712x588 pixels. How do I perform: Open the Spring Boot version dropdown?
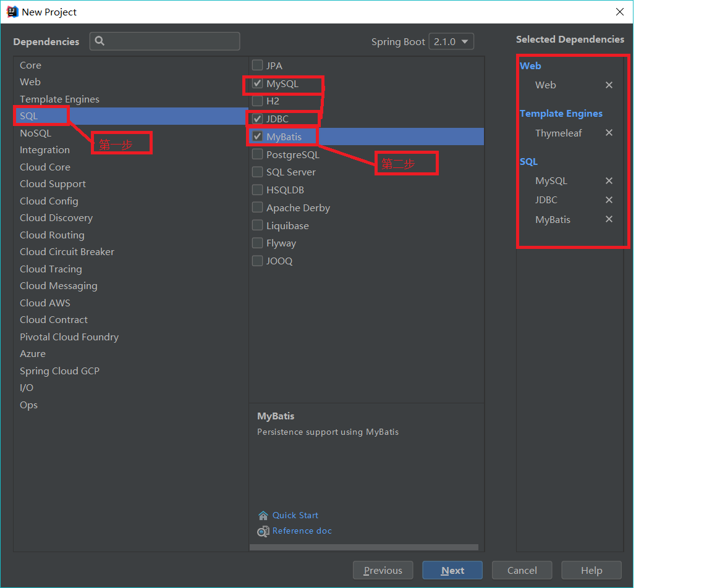tap(451, 41)
